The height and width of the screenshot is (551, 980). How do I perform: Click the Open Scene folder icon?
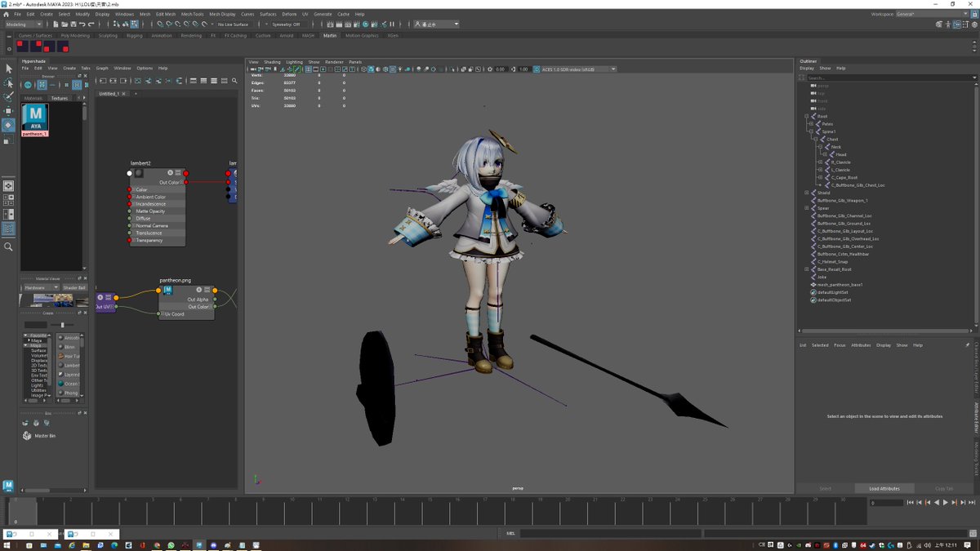click(64, 24)
